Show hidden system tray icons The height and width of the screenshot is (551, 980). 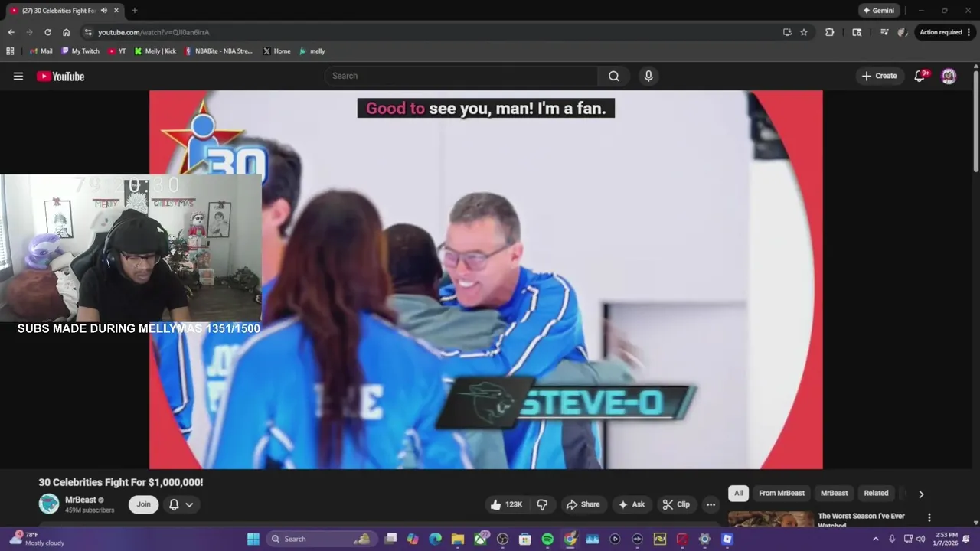(876, 539)
